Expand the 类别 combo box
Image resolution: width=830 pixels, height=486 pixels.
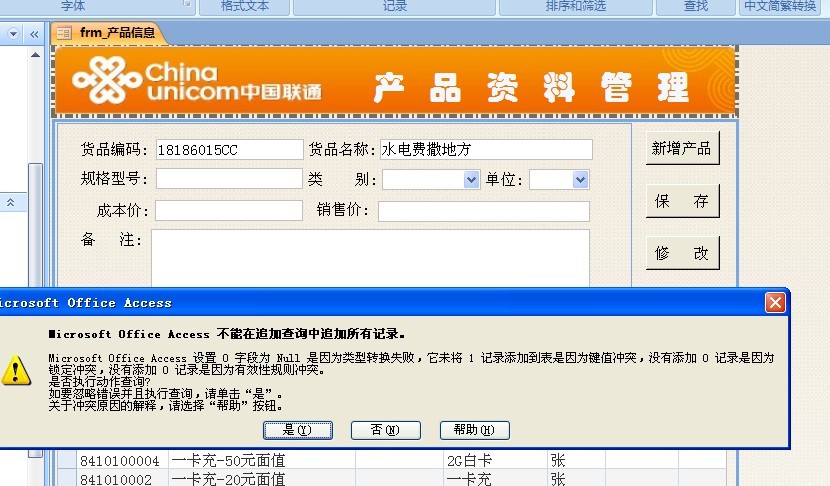(x=472, y=180)
